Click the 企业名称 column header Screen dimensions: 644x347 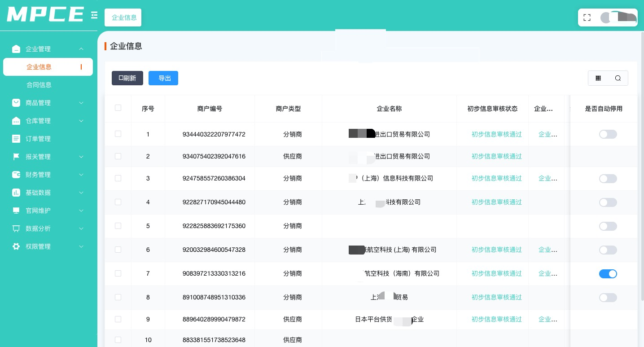(x=389, y=109)
